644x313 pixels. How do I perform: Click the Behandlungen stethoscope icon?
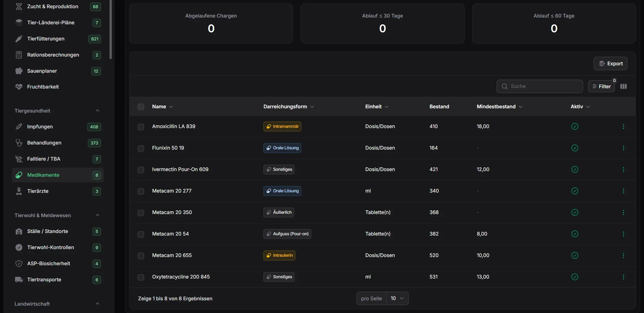tap(19, 143)
